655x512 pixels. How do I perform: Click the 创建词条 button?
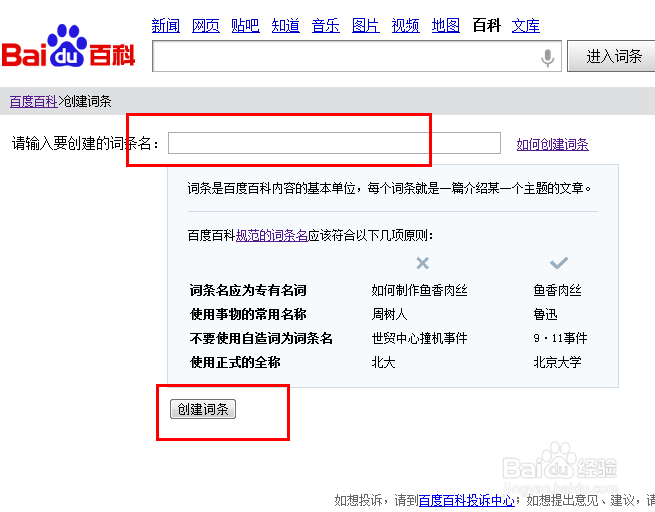tap(203, 409)
